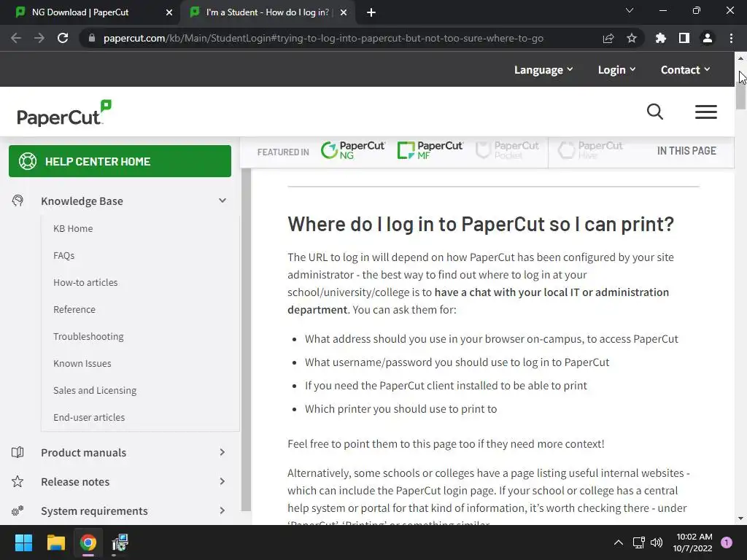Click the URL address bar field
The height and width of the screenshot is (560, 747).
pos(323,38)
